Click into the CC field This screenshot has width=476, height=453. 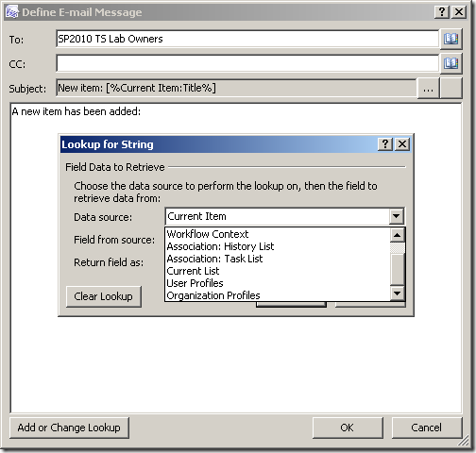(247, 63)
